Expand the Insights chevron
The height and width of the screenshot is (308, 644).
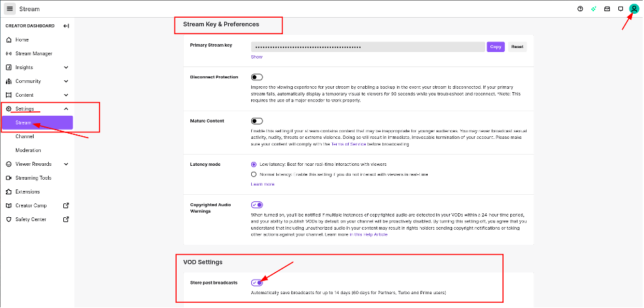point(66,67)
